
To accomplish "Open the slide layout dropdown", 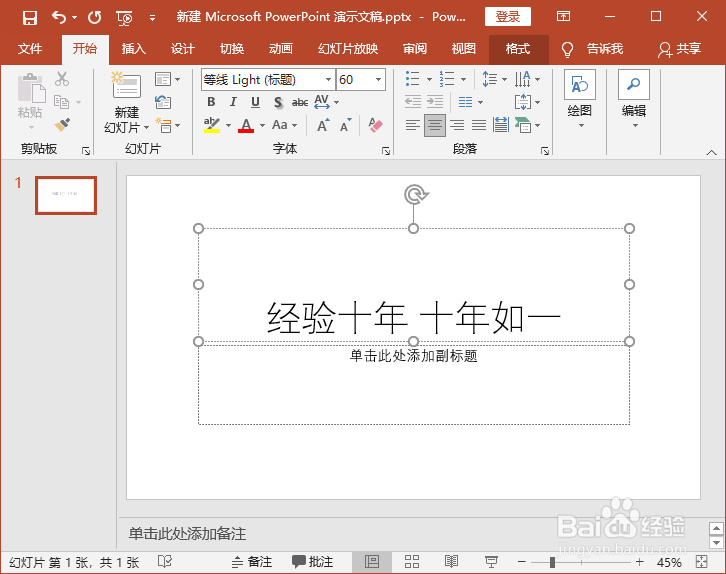I will pos(167,80).
